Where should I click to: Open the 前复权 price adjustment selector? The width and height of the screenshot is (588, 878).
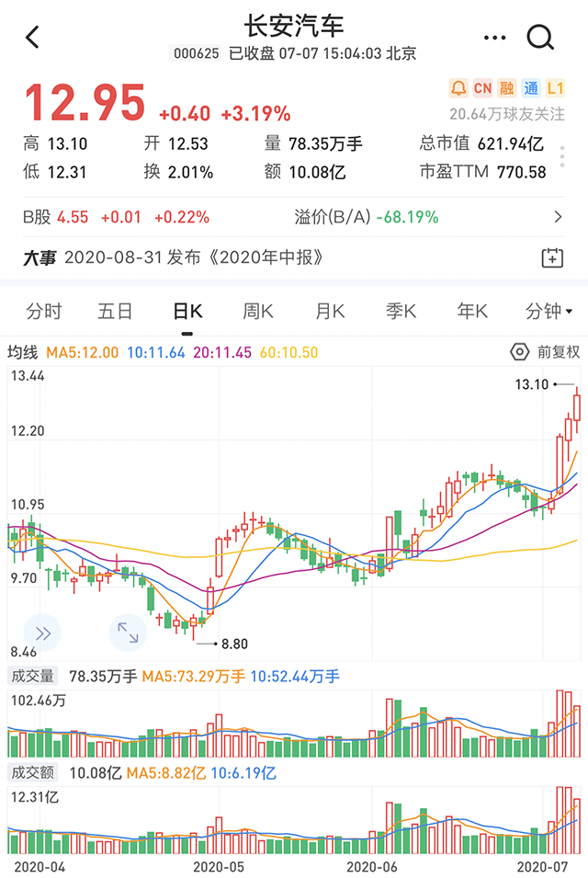point(559,352)
